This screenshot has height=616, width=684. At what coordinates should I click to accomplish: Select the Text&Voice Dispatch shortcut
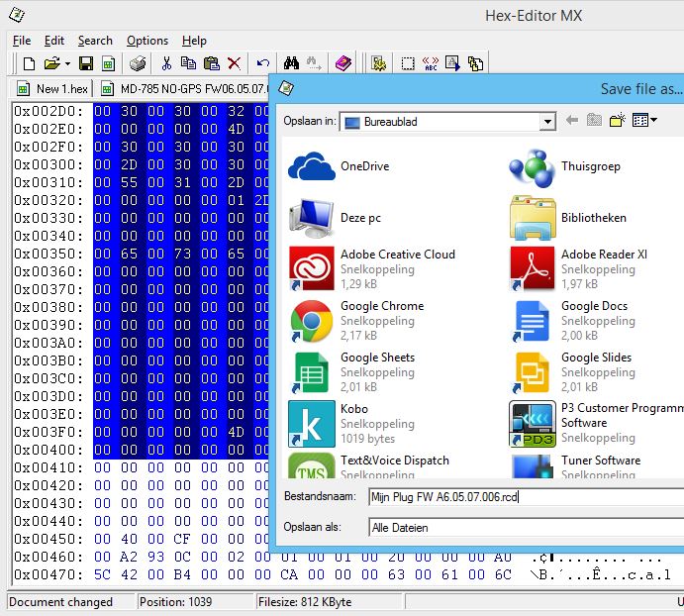(x=369, y=465)
